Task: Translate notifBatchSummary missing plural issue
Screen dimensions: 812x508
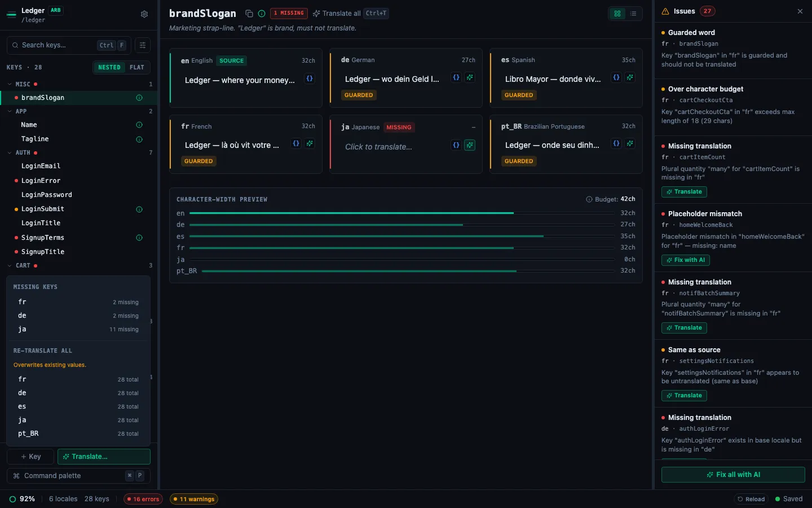Action: tap(684, 328)
